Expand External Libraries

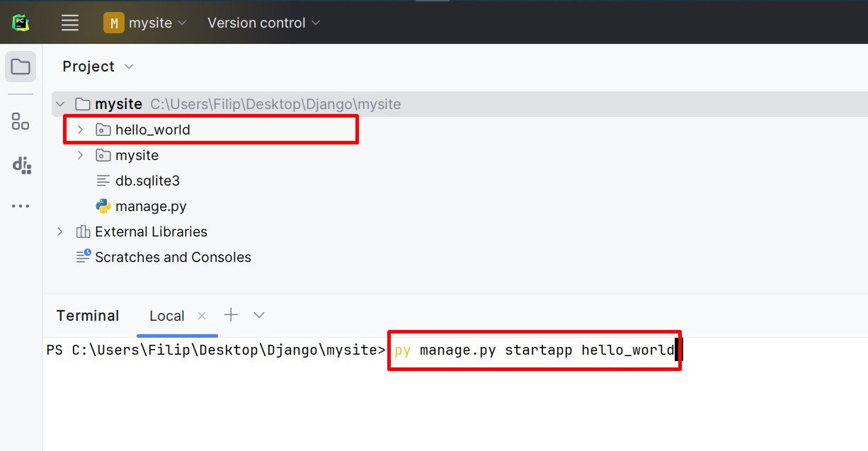[59, 232]
